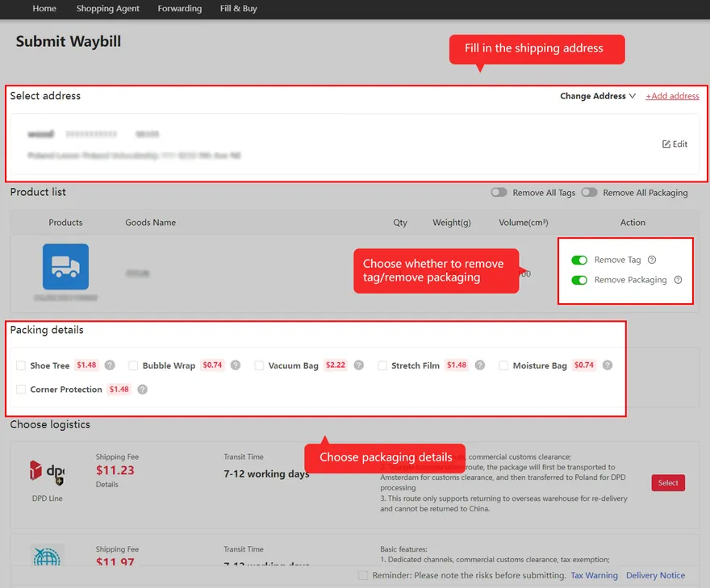Click the $11.23 shipping fee amount
This screenshot has height=588, width=710.
[x=115, y=470]
